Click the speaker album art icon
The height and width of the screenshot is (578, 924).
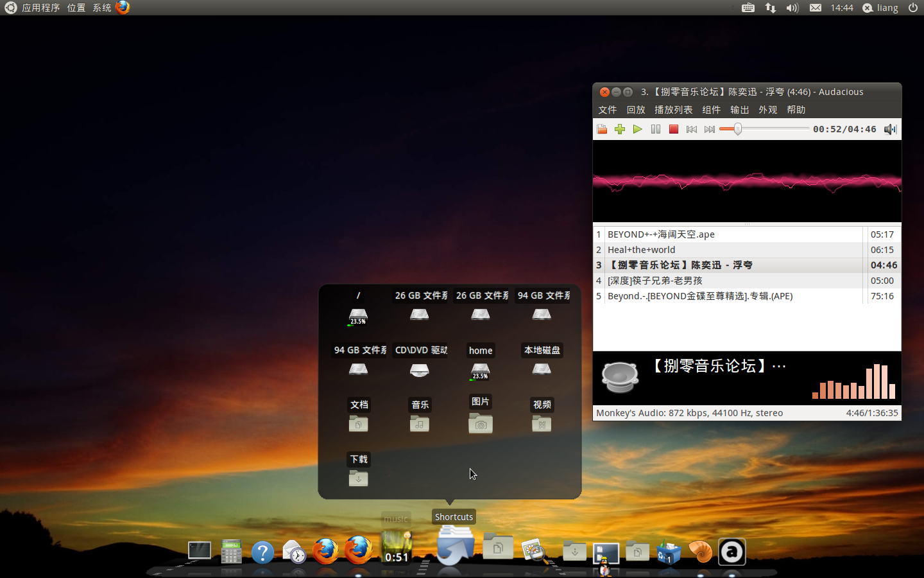620,377
